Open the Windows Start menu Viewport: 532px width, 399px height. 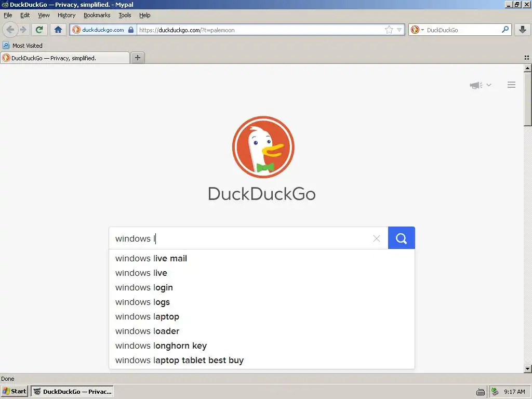point(14,391)
